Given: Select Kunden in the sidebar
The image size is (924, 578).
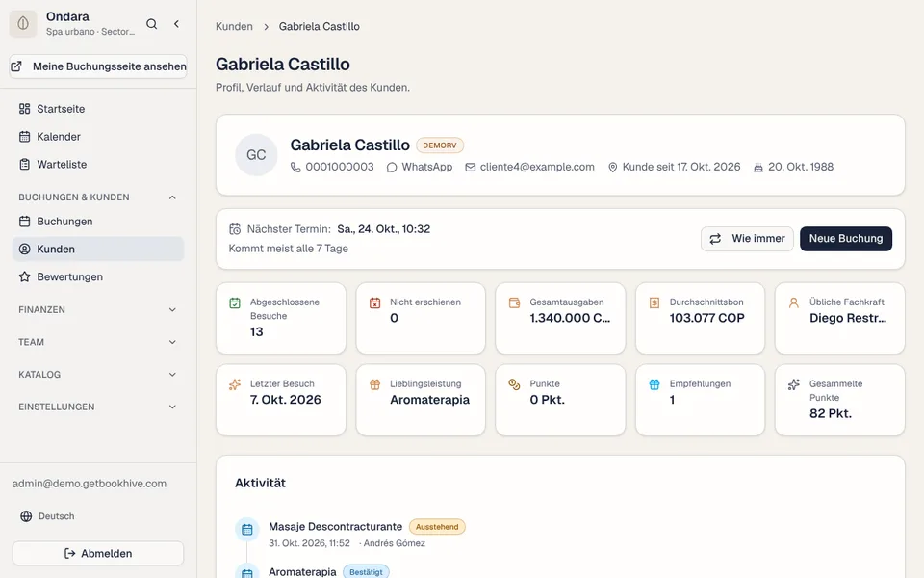Looking at the screenshot, I should click(x=98, y=249).
